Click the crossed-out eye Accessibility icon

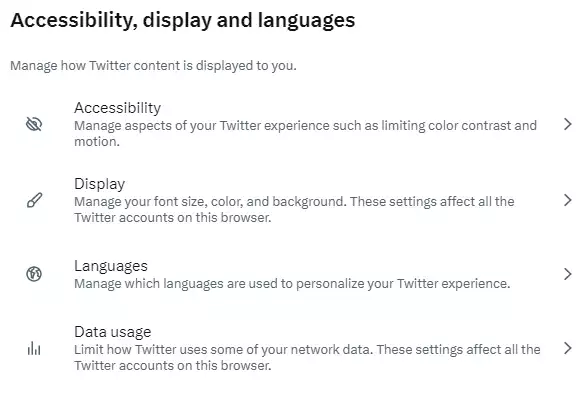[34, 124]
